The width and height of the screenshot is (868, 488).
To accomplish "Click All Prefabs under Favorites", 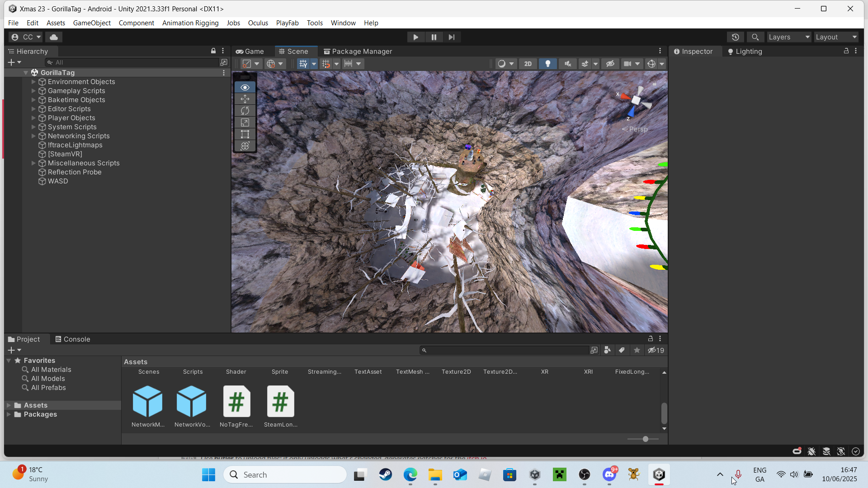I will [48, 388].
